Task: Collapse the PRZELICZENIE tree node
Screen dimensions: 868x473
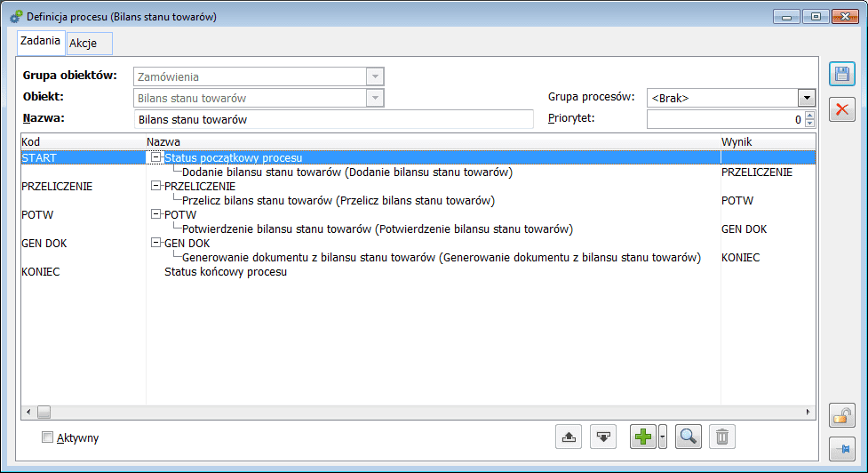Action: (156, 186)
